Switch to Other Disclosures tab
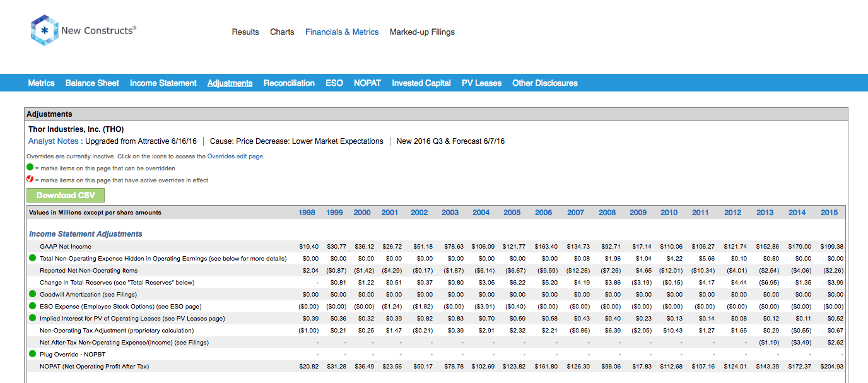Screen dimensions: 868x383 (x=545, y=83)
